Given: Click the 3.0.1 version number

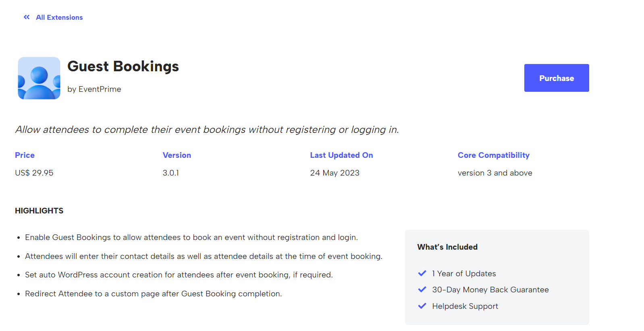Looking at the screenshot, I should [x=170, y=173].
